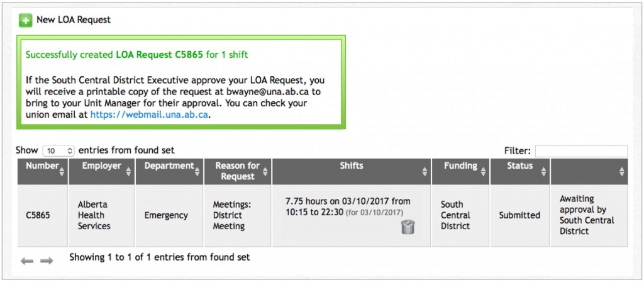Sort by Number column arrows
644x282 pixels.
click(x=62, y=171)
